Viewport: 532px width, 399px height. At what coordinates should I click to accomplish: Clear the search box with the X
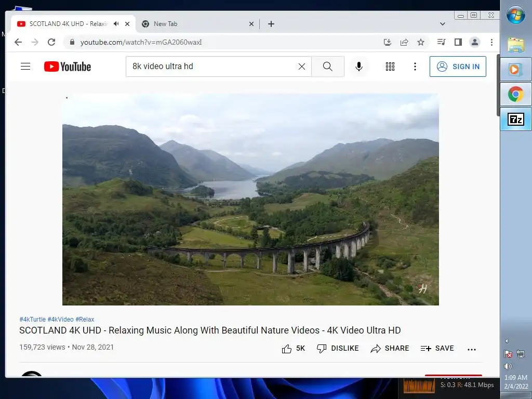pos(302,66)
